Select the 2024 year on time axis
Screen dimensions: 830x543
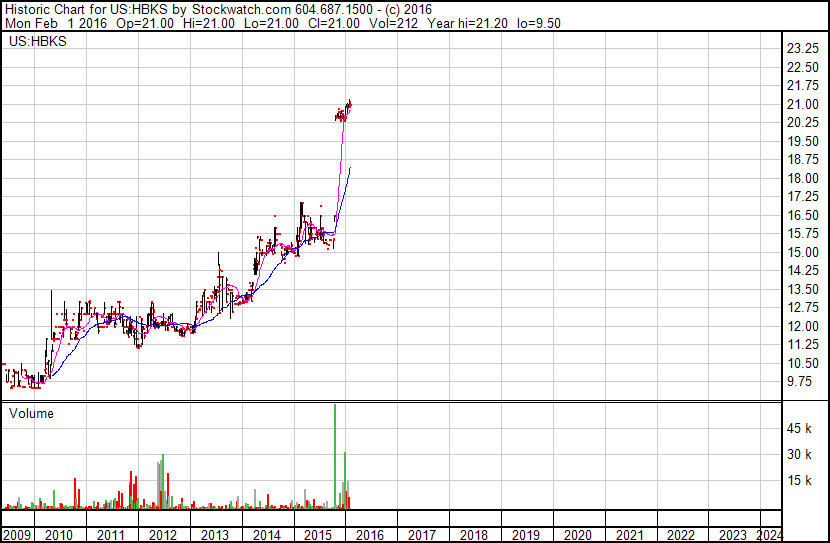point(770,535)
